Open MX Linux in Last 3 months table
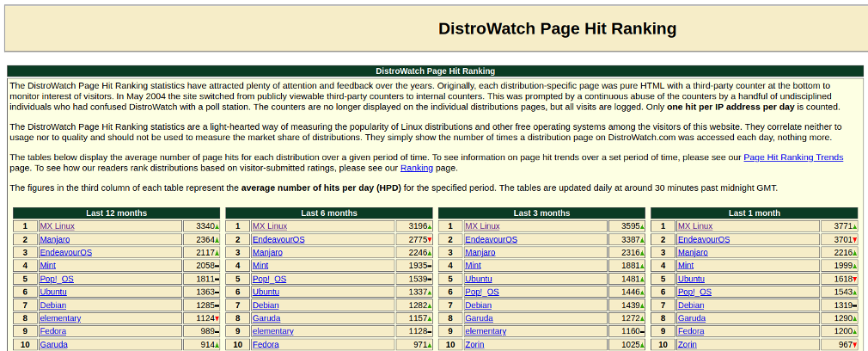 pos(482,225)
